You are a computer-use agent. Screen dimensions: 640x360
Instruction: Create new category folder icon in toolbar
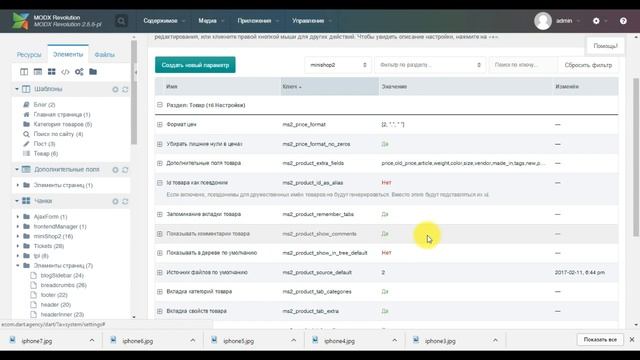point(93,72)
